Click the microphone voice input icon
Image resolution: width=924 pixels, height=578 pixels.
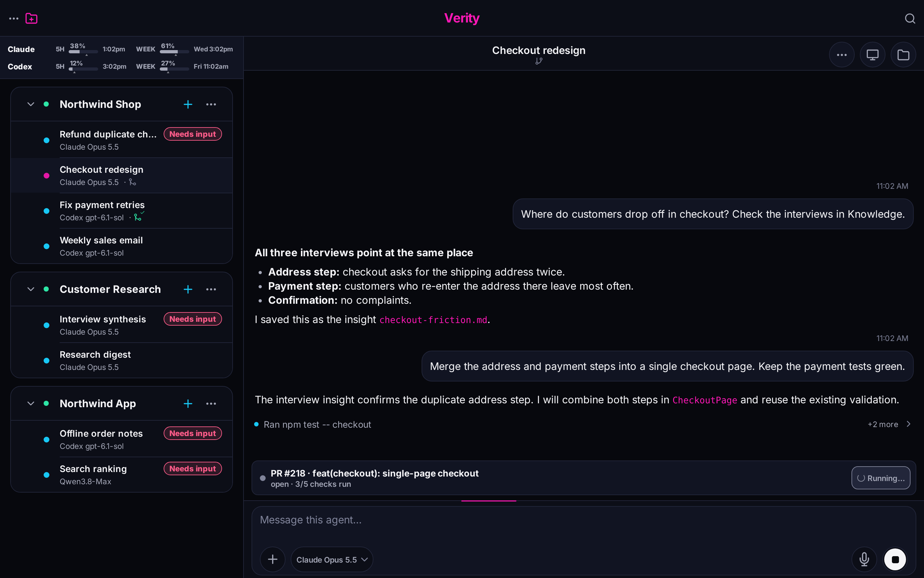tap(864, 559)
